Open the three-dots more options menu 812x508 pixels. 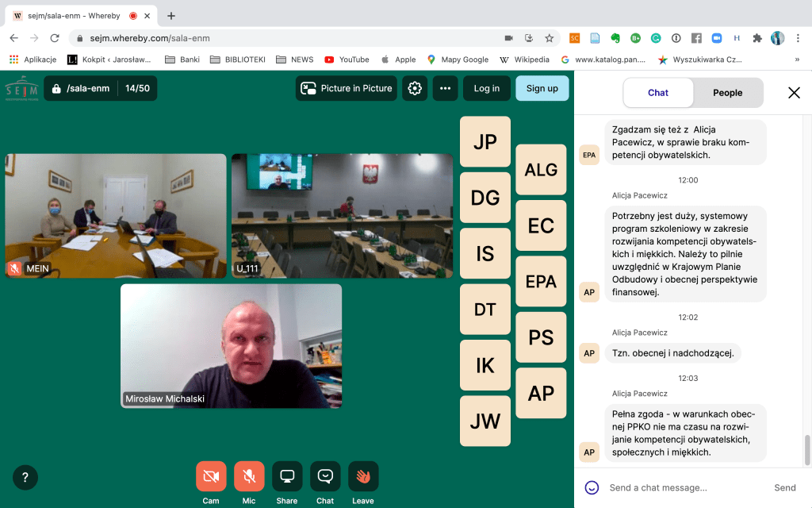click(x=446, y=88)
